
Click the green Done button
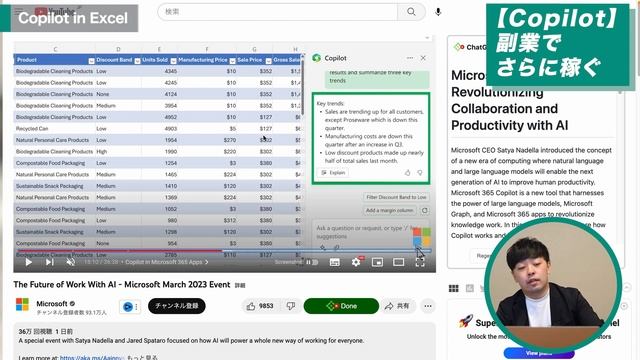pyautogui.click(x=341, y=306)
